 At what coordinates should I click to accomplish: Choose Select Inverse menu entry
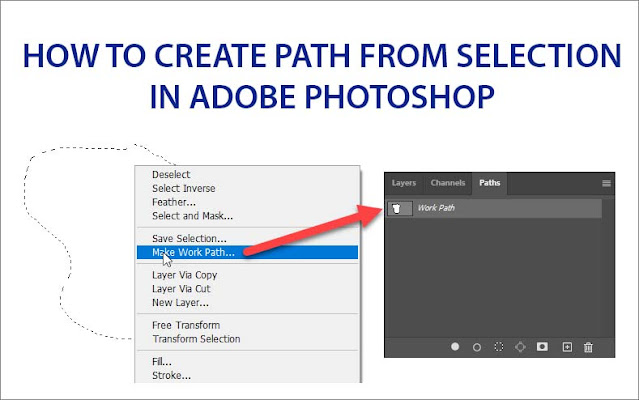click(184, 188)
